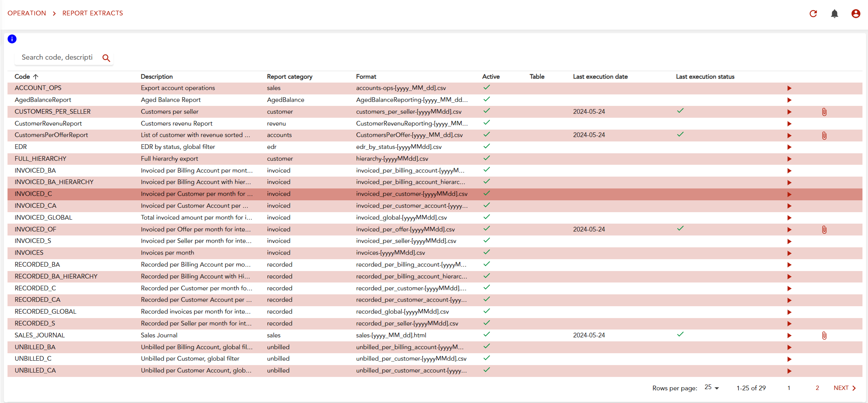
Task: Run the FULL_HIERARCHY extract
Action: tap(789, 159)
